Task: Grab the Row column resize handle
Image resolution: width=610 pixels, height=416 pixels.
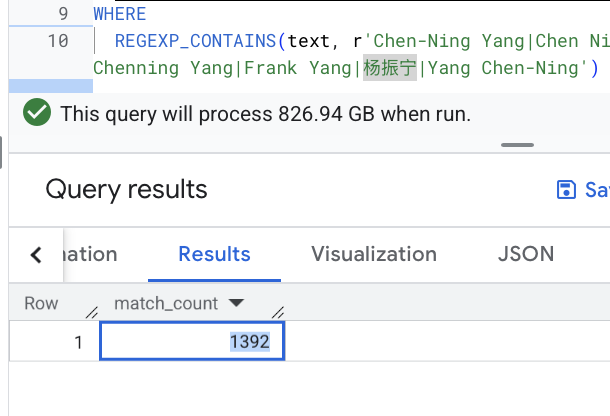Action: (91, 312)
